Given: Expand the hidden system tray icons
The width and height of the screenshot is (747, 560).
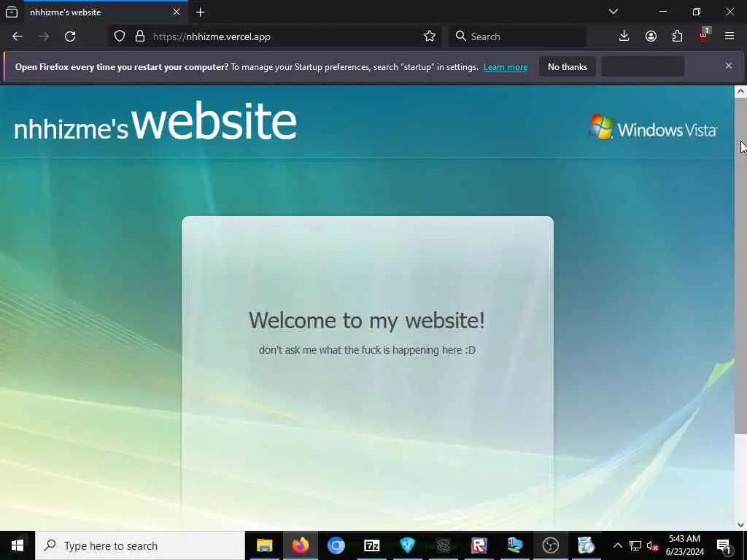Looking at the screenshot, I should pos(617,545).
